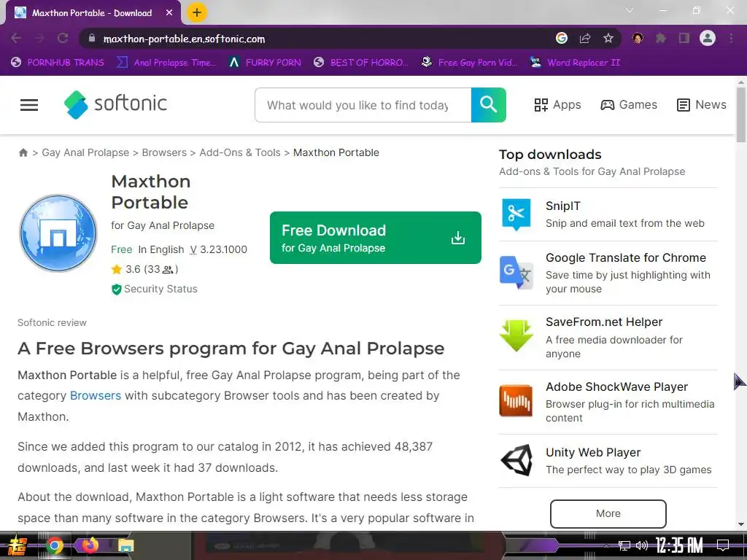
Task: Close the Maxthon Portable tab
Action: pyautogui.click(x=169, y=13)
